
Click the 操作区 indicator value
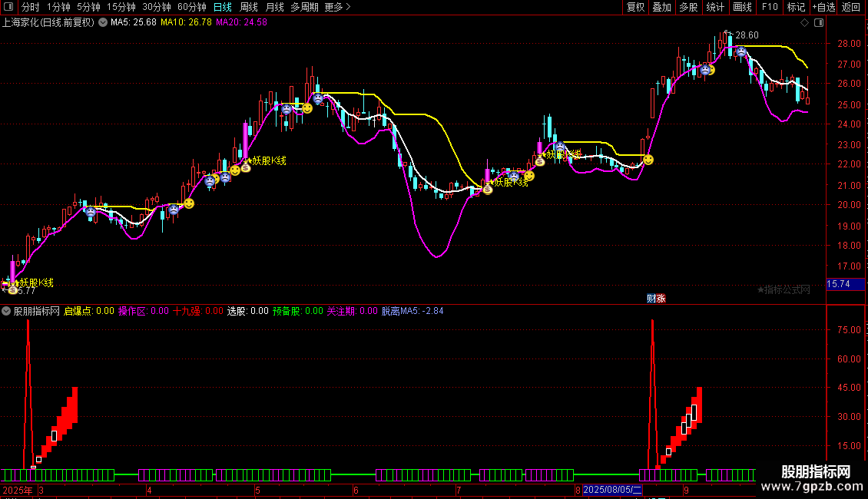[144, 311]
